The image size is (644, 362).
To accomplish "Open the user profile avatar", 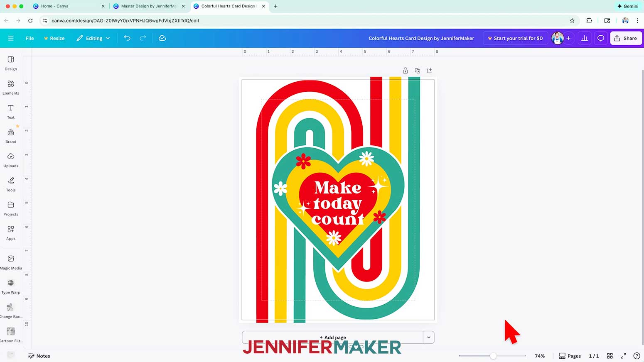I will (557, 38).
